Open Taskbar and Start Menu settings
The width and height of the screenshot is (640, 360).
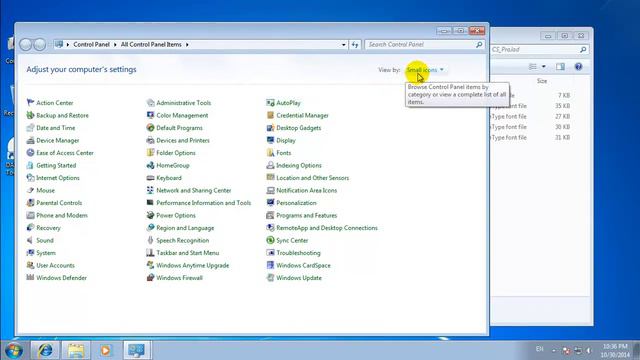coord(187,253)
